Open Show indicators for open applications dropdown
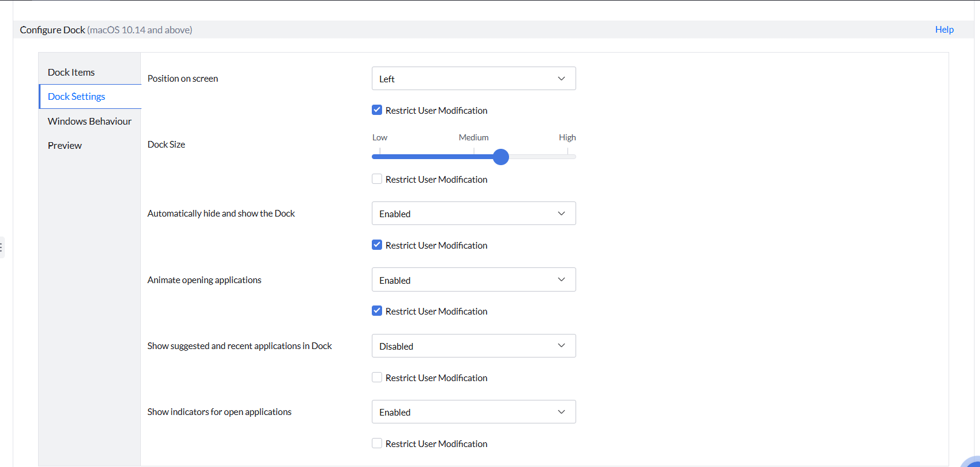This screenshot has height=467, width=980. coord(473,412)
